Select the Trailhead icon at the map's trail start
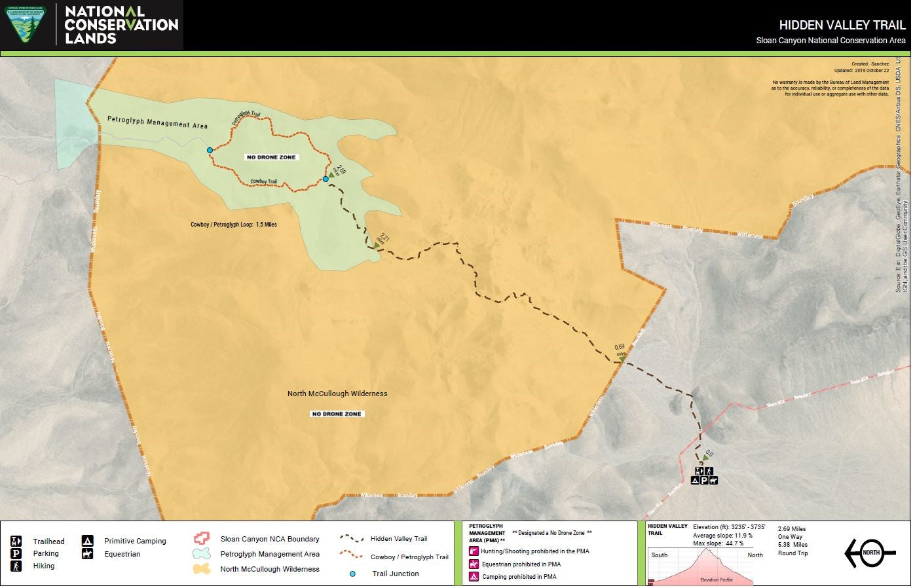The image size is (915, 588). pos(700,471)
